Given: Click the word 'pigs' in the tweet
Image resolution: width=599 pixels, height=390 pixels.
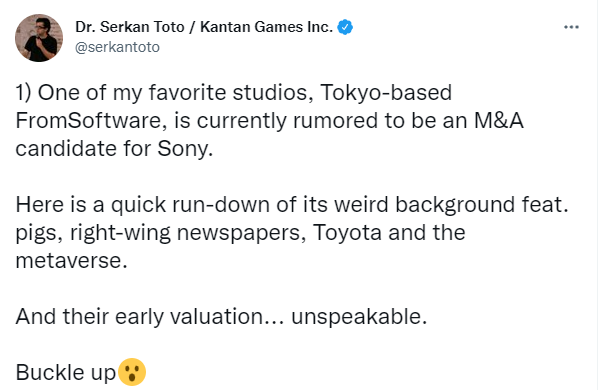Looking at the screenshot, I should 36,233.
